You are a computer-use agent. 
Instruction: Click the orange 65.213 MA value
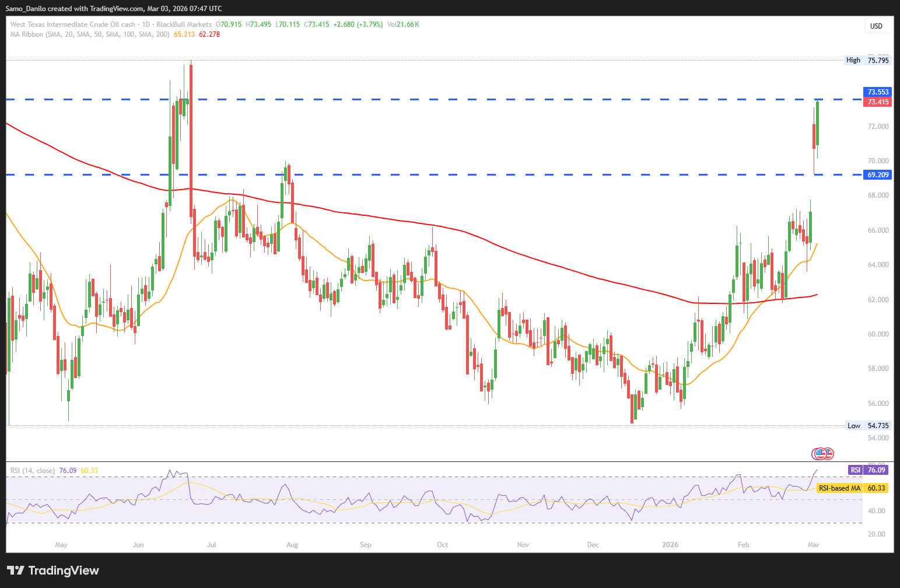[x=184, y=34]
